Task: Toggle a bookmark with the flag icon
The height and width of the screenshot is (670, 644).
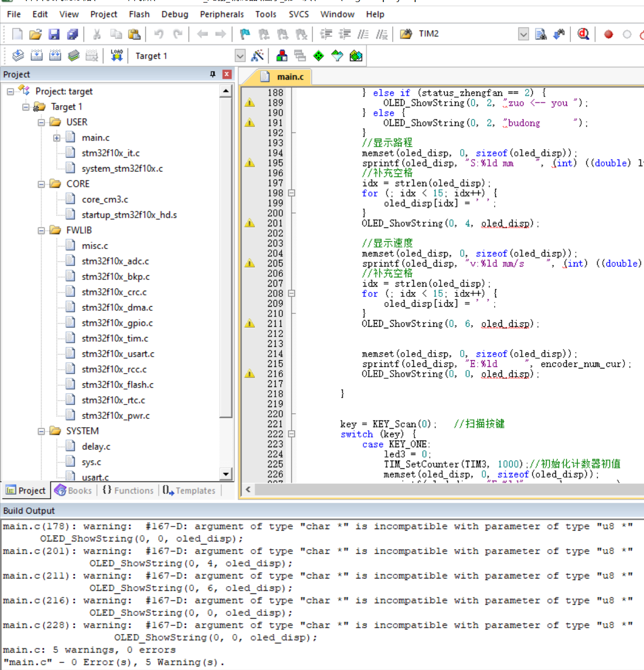Action: coord(245,34)
